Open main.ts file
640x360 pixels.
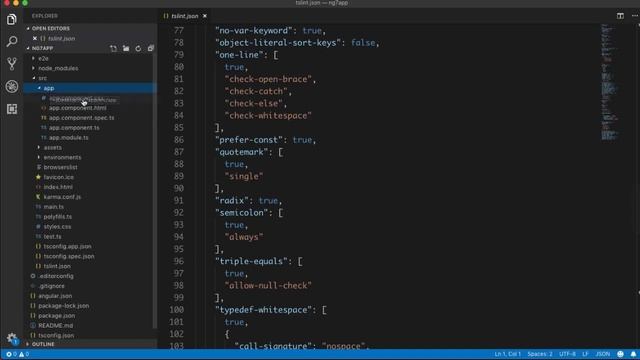click(x=53, y=207)
